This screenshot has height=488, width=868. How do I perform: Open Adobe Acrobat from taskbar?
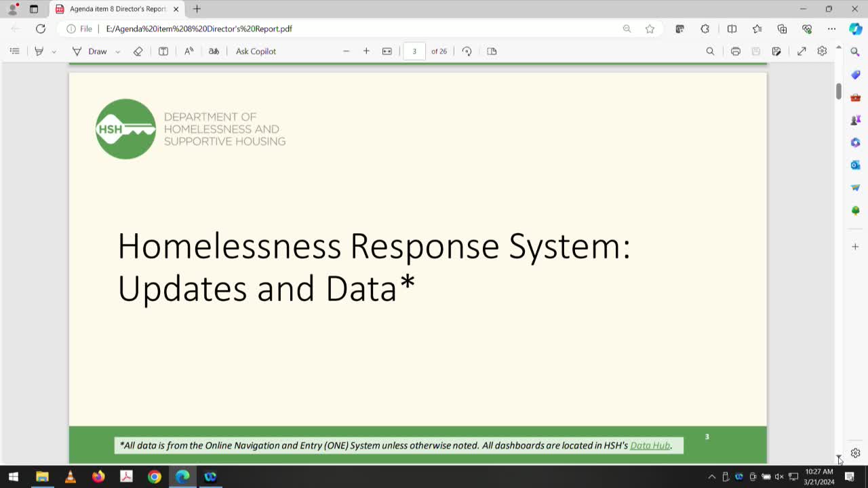click(x=126, y=476)
